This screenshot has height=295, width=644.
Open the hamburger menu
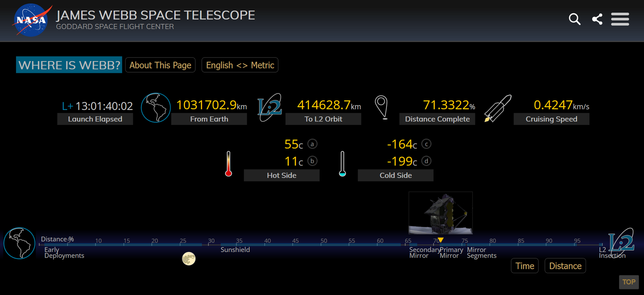tap(620, 19)
